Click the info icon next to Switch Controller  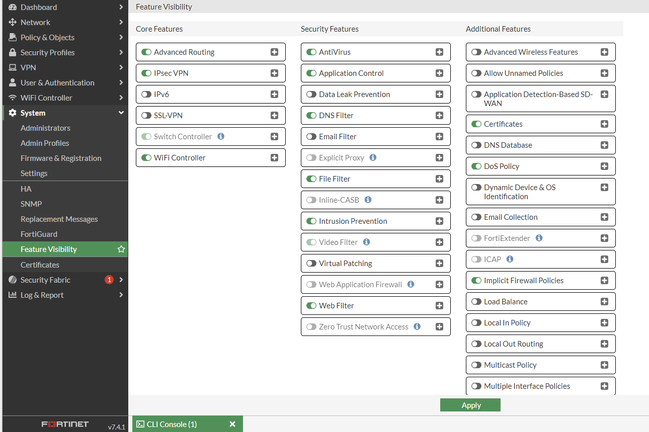click(x=221, y=136)
